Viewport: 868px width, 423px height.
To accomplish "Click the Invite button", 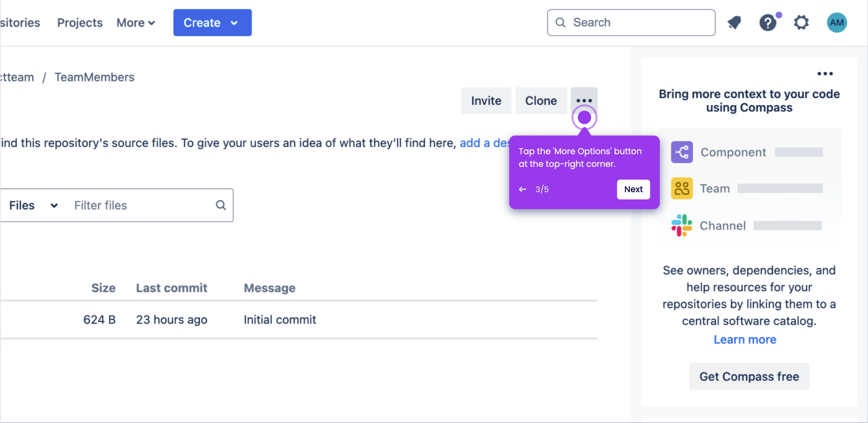I will click(486, 100).
